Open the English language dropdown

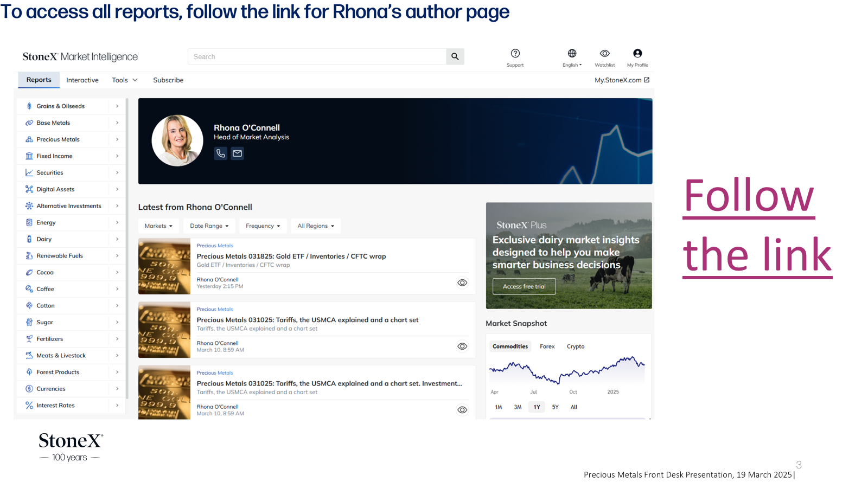[572, 65]
